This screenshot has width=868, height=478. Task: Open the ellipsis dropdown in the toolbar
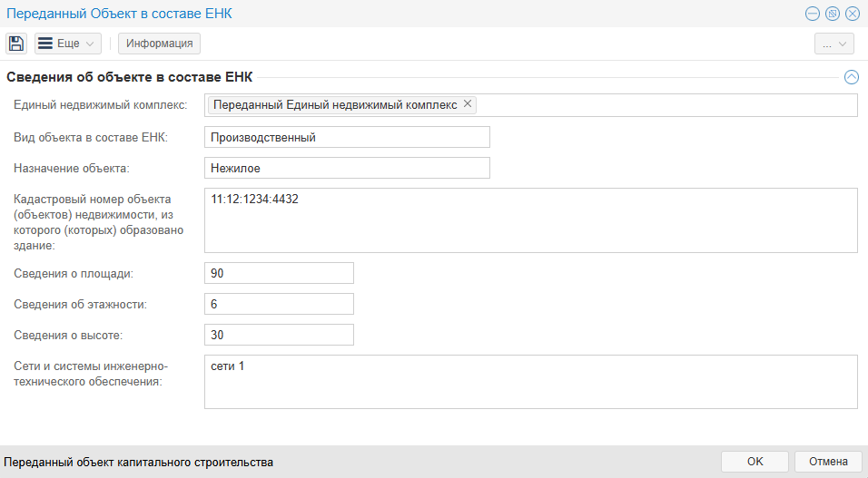click(x=833, y=44)
